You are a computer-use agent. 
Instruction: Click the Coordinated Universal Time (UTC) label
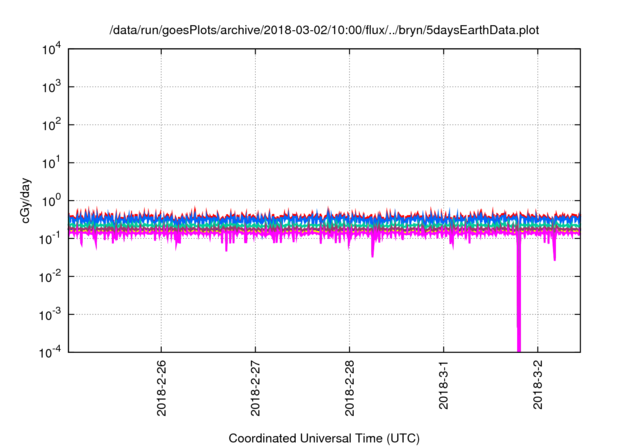(324, 438)
